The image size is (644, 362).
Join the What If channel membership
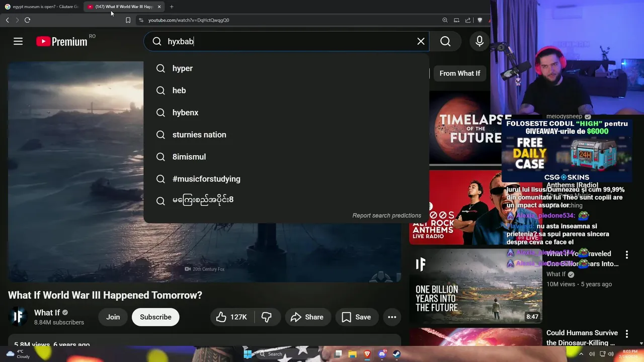coord(113,317)
